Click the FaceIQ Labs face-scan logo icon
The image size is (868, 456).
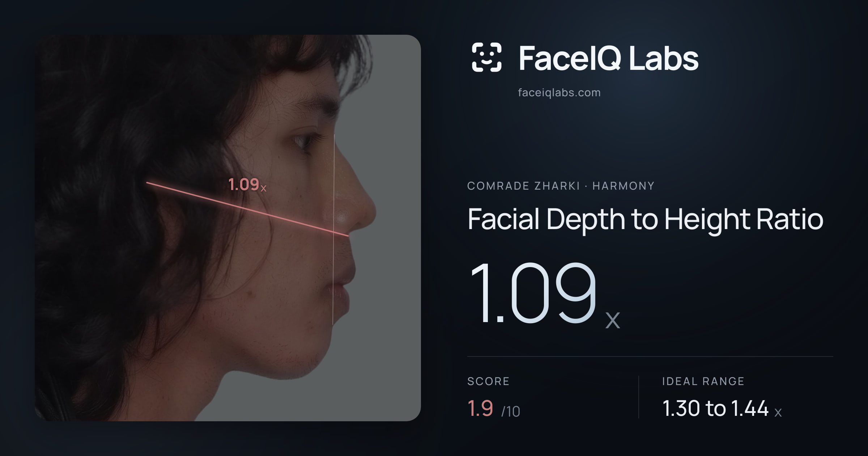point(486,57)
